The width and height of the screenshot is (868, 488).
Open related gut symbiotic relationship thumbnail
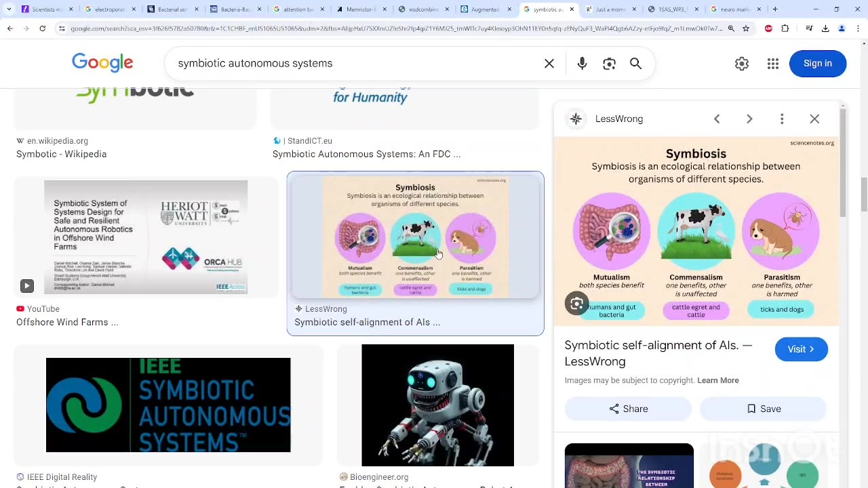629,466
